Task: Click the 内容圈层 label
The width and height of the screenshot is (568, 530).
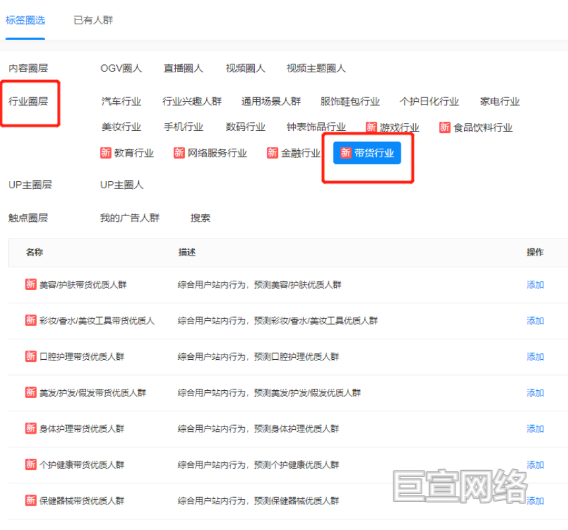Action: (28, 68)
